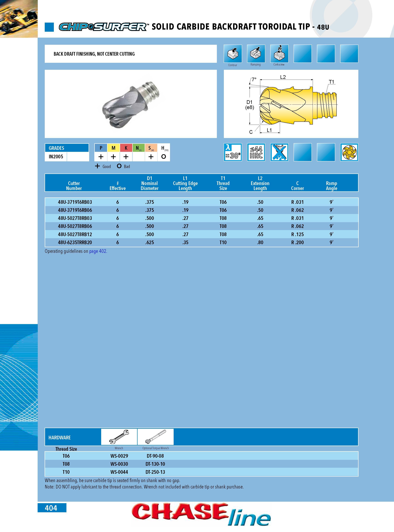Click wrench part WS-0030
Screen dimensions: 394x532
(119, 464)
